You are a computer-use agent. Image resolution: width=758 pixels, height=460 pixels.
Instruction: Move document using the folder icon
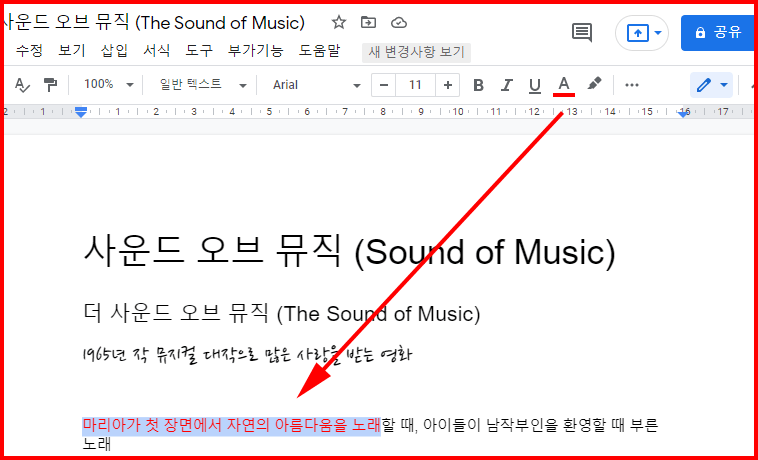click(x=368, y=22)
